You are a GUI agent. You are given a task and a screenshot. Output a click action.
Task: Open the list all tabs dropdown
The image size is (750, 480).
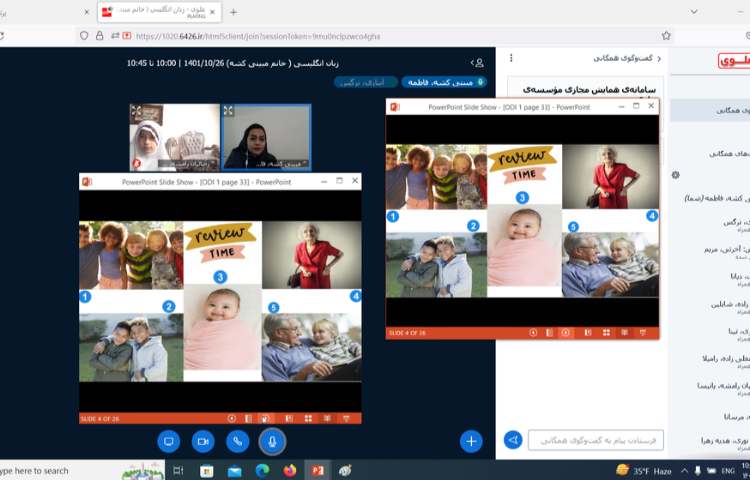pyautogui.click(x=694, y=12)
